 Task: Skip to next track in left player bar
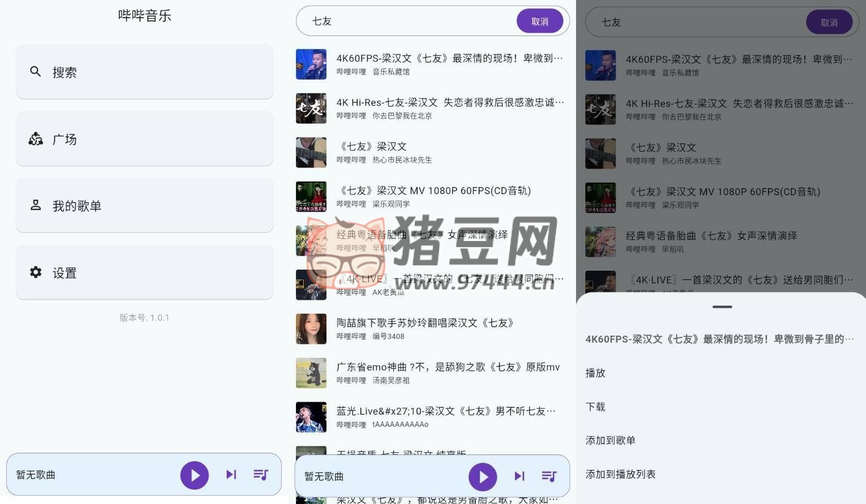point(231,474)
